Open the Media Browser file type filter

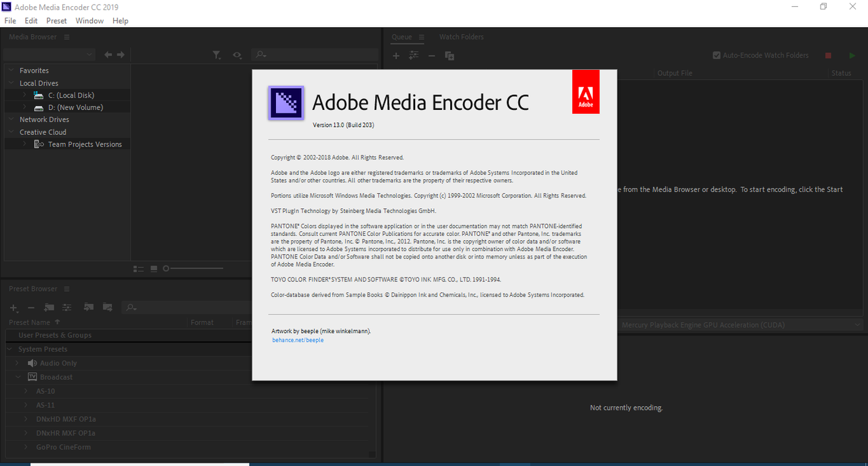216,55
